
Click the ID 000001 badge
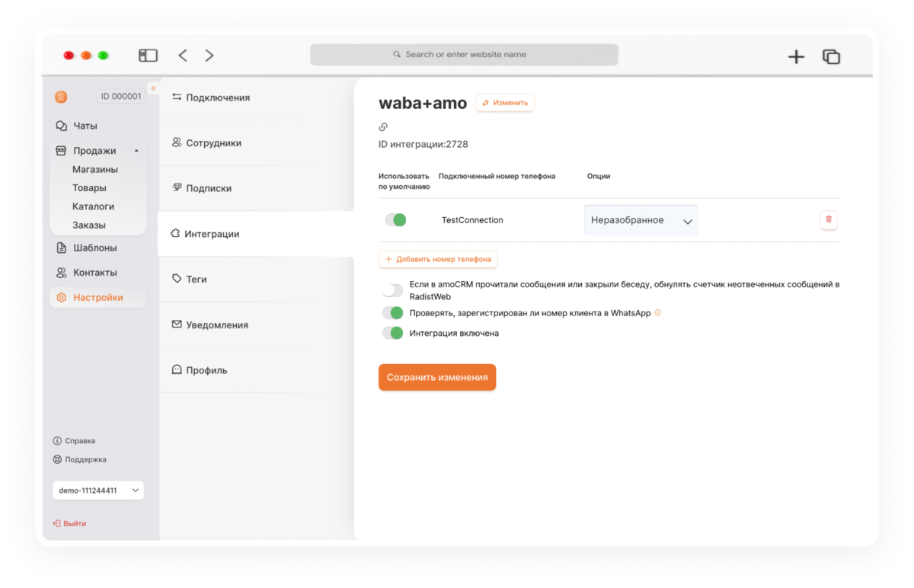pos(121,97)
